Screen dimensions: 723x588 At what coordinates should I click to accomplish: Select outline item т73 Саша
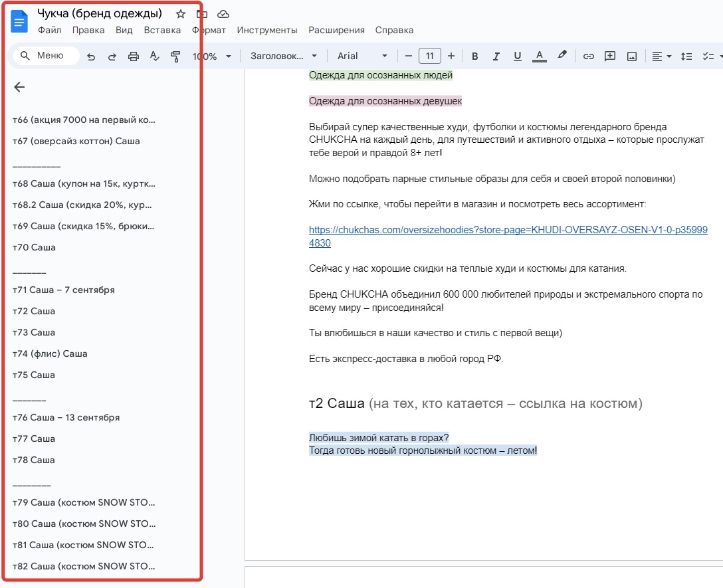point(34,332)
